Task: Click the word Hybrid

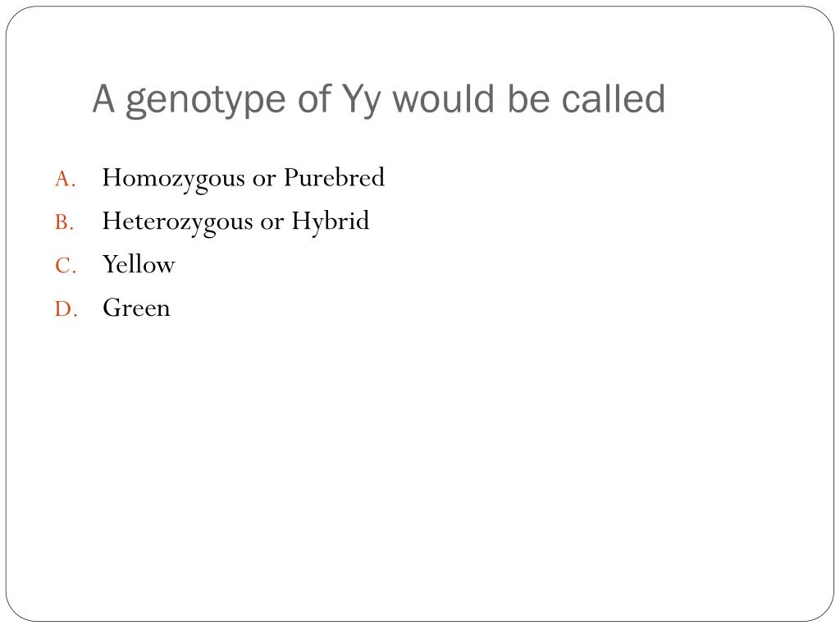Action: [331, 221]
